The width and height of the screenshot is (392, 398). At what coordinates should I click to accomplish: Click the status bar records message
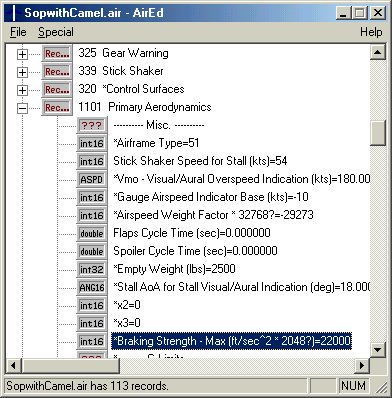[87, 386]
